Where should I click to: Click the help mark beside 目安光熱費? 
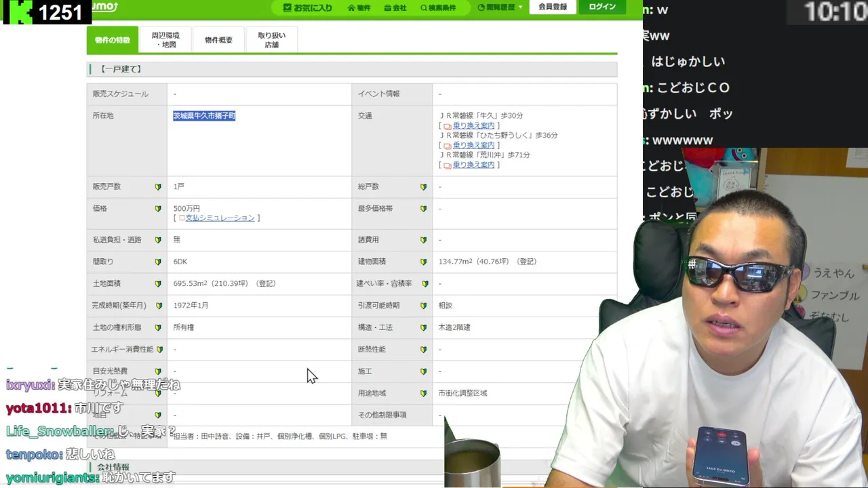click(158, 371)
